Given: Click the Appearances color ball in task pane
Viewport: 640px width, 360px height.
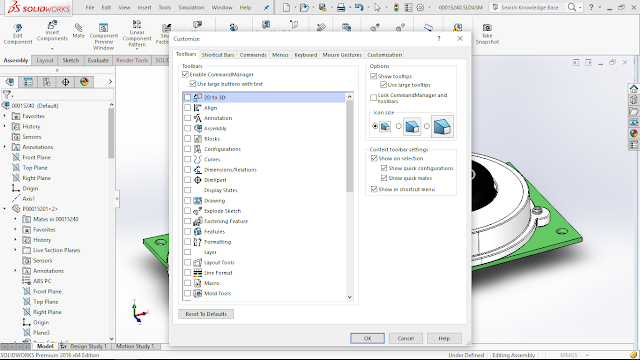Looking at the screenshot, I should click(633, 133).
